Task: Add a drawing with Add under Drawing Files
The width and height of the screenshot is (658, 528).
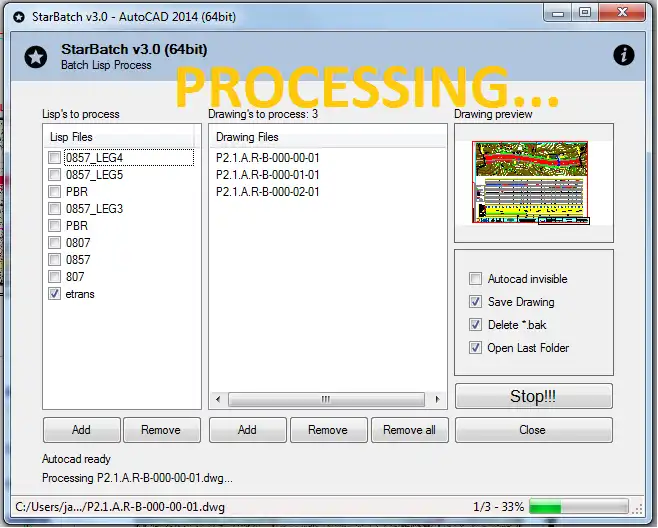Action: pyautogui.click(x=248, y=430)
